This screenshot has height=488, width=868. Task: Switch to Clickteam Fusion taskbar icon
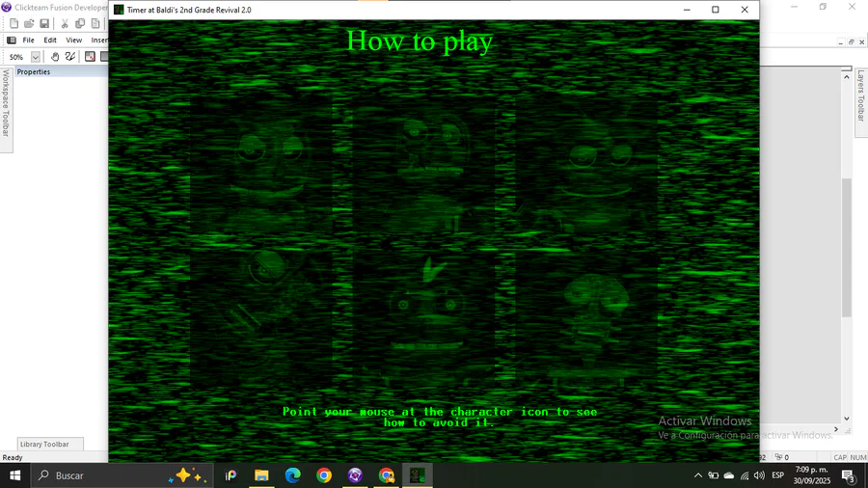(355, 475)
